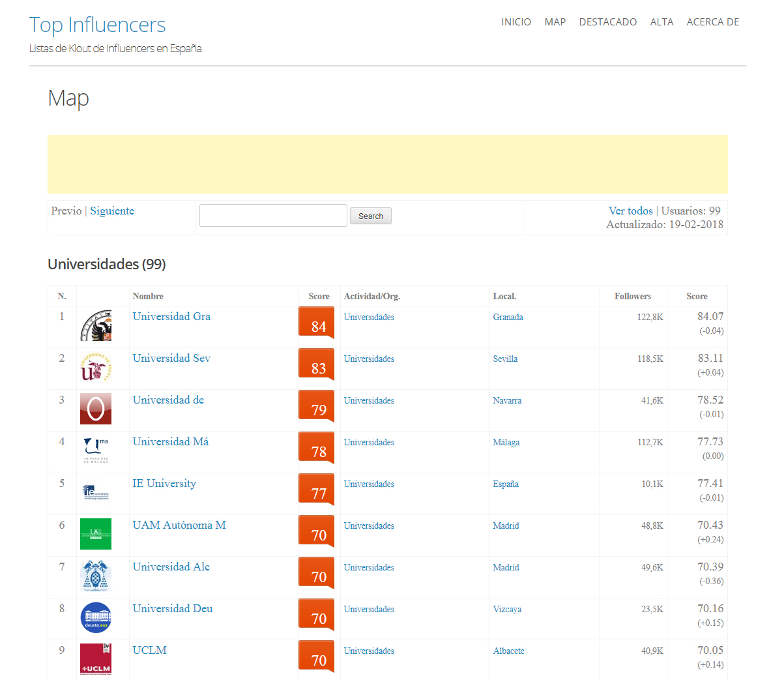Open the Universidad Granada logo thumbnail
This screenshot has width=784, height=680.
pyautogui.click(x=96, y=325)
